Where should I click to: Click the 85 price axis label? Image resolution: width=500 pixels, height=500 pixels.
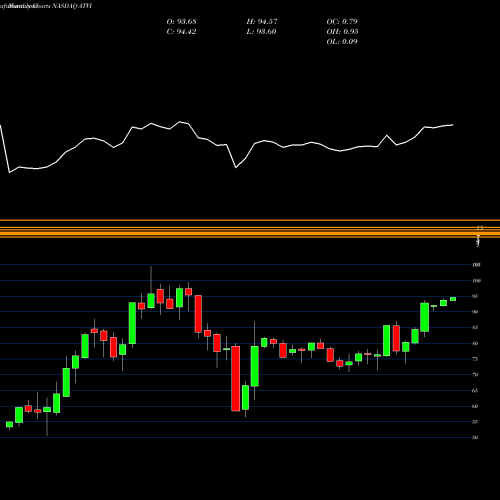pyautogui.click(x=475, y=328)
